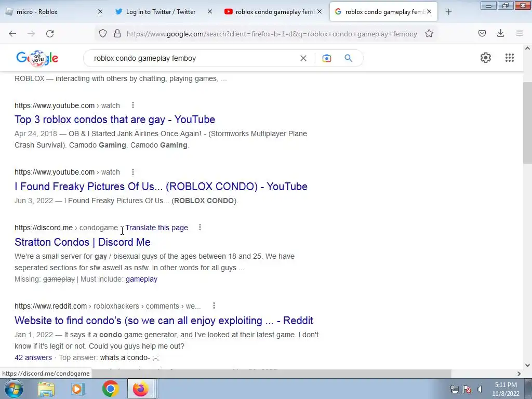Open more options for Stratton Condos result

click(x=200, y=228)
